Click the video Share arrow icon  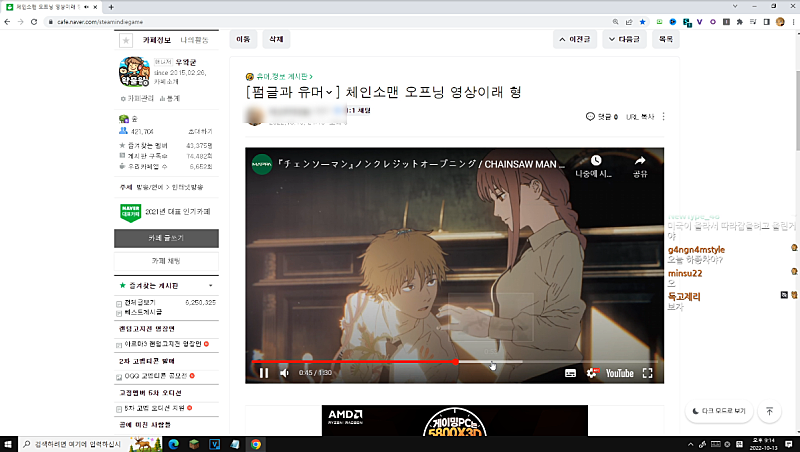640,161
